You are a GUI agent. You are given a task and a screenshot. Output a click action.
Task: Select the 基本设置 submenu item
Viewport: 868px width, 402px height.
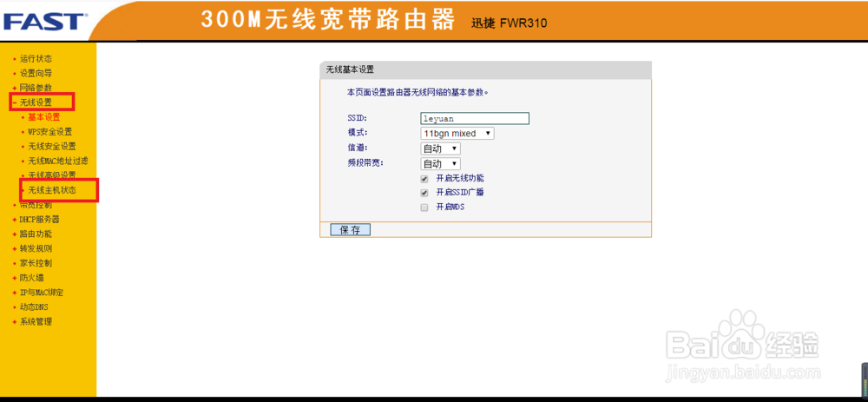point(43,117)
